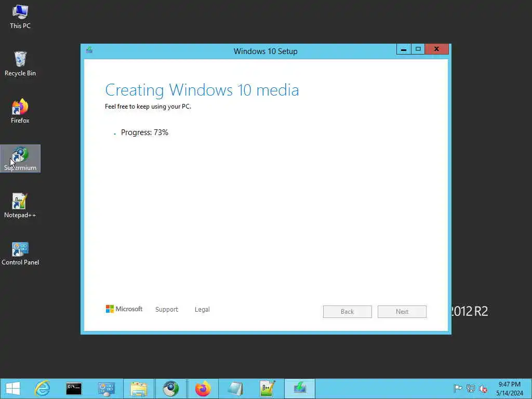Image resolution: width=532 pixels, height=399 pixels.
Task: Open network status tray icon
Action: (x=470, y=389)
